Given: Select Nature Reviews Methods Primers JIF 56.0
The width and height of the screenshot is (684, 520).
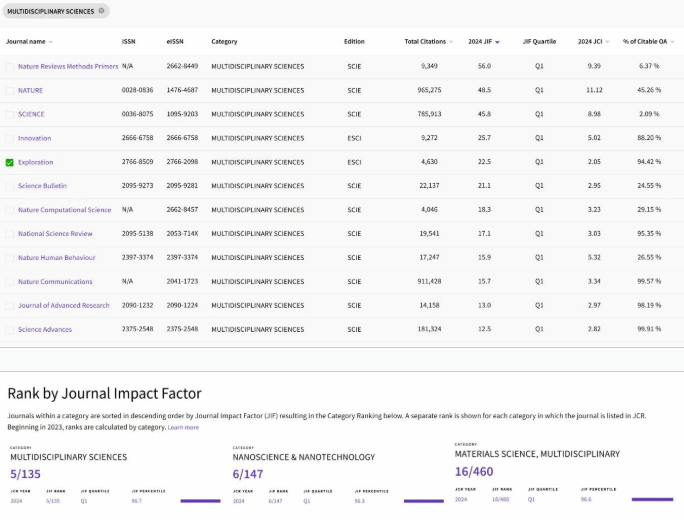Looking at the screenshot, I should click(x=484, y=66).
